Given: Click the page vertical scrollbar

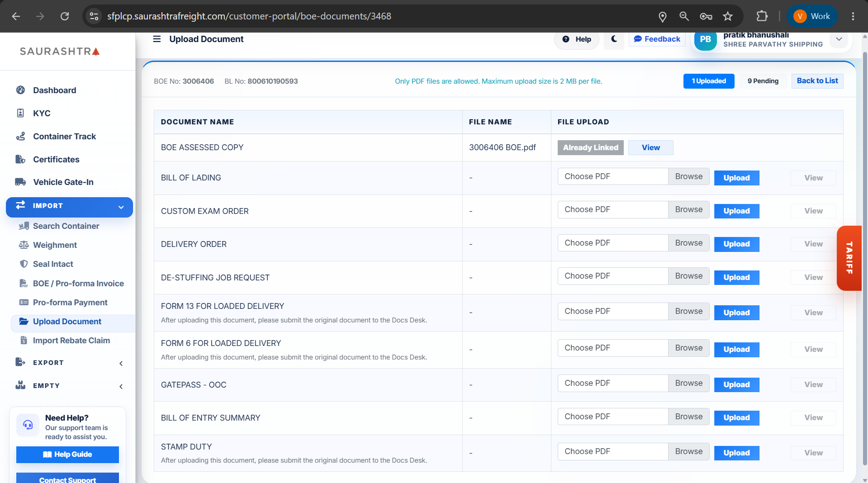Looking at the screenshot, I should click(865, 258).
